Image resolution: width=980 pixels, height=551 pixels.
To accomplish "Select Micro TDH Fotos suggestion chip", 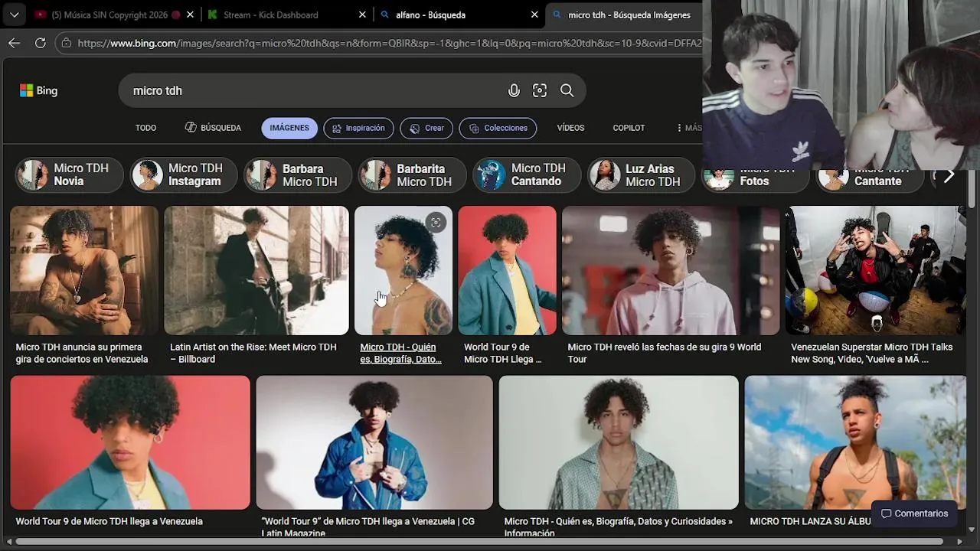I will (755, 181).
